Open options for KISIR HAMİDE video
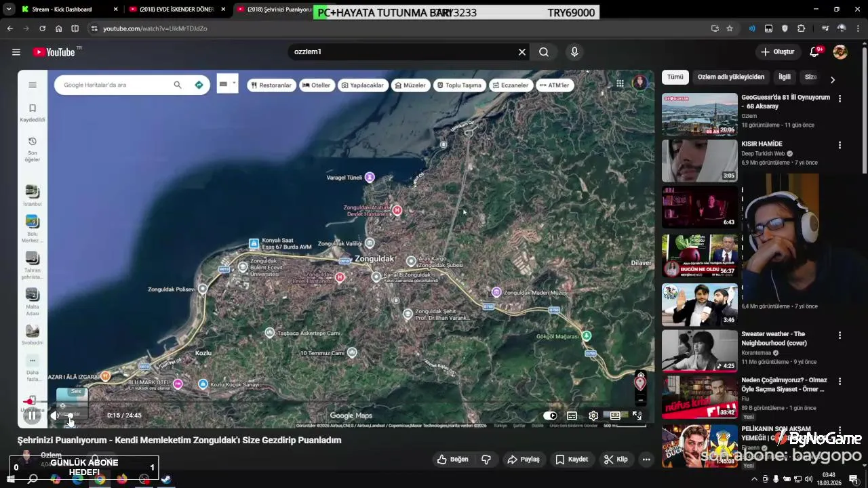Image resolution: width=868 pixels, height=488 pixels. point(840,145)
